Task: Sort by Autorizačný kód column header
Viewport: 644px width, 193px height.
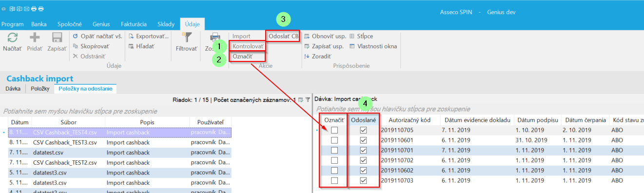Action: [411, 120]
